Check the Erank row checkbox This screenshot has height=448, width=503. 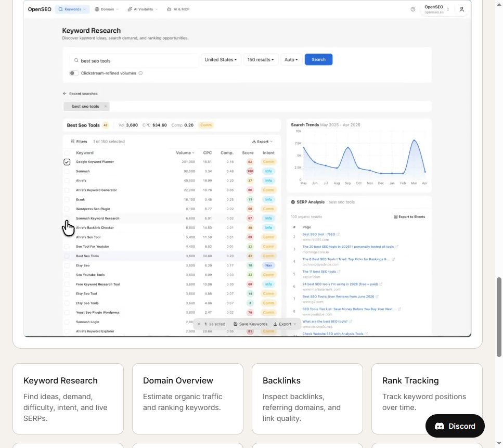point(67,199)
